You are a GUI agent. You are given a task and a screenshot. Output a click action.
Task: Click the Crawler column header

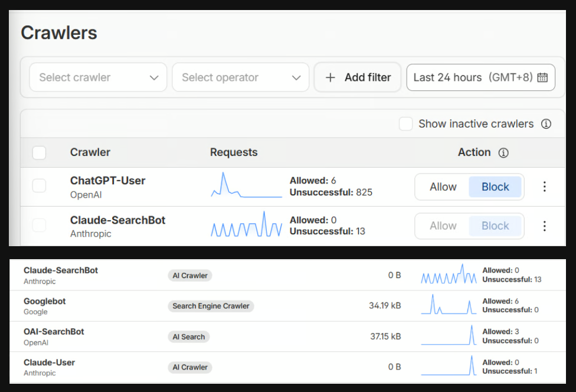tap(90, 152)
